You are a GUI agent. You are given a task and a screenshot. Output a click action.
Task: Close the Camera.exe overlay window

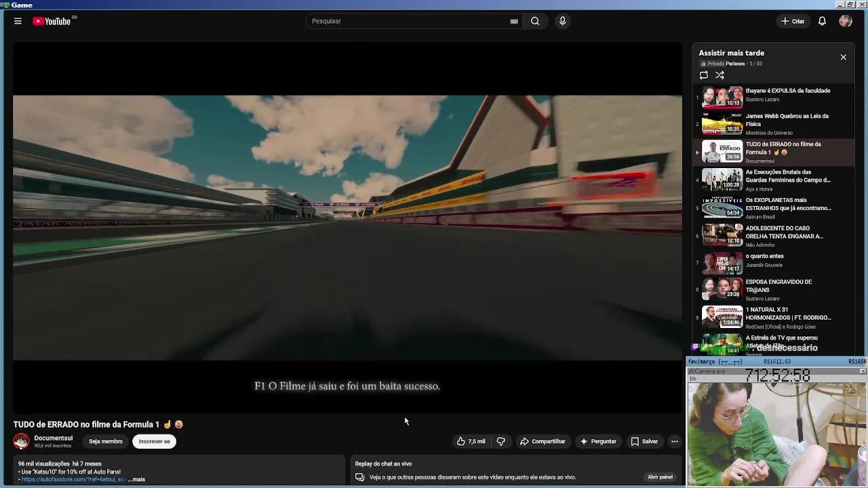863,371
